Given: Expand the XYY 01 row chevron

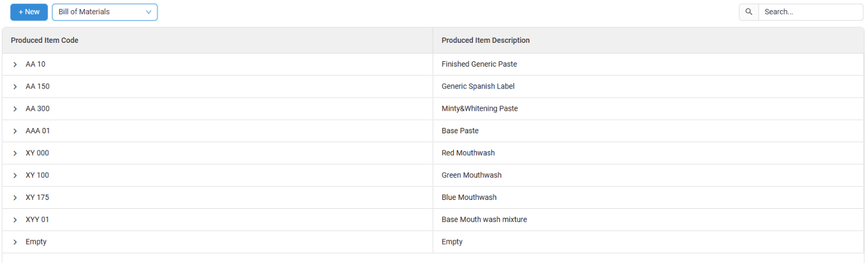Looking at the screenshot, I should 15,220.
